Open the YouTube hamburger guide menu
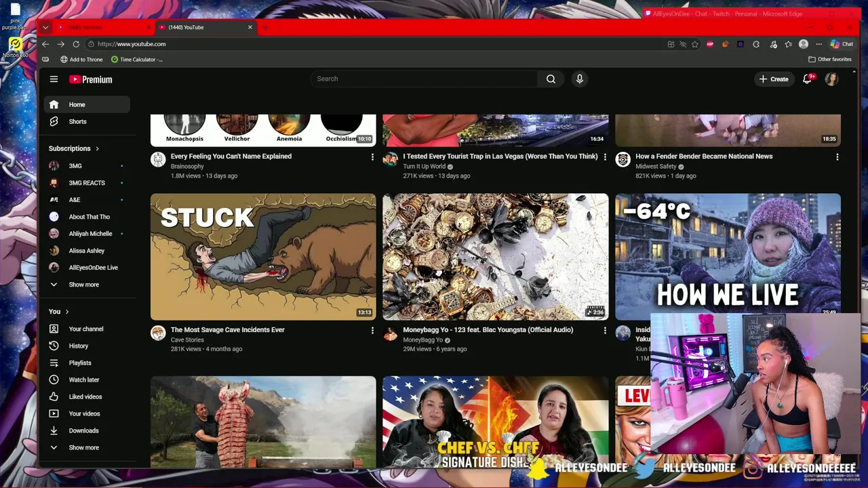The image size is (868, 488). (x=54, y=79)
